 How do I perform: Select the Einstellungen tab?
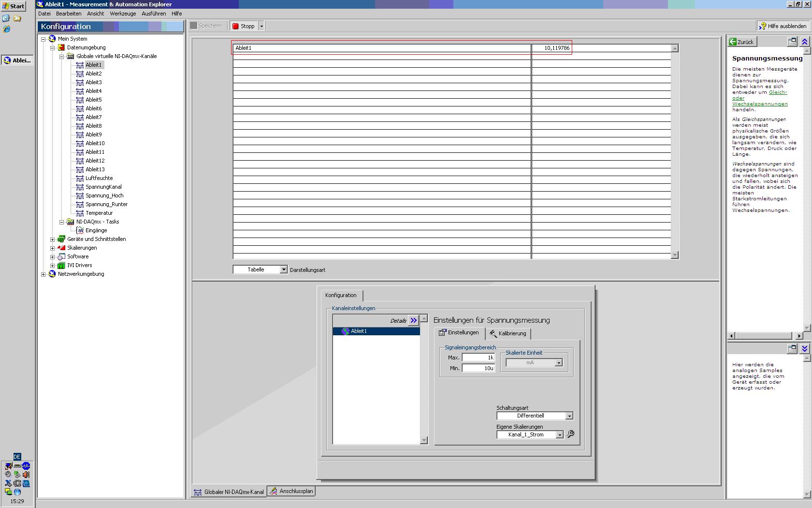[x=459, y=332]
